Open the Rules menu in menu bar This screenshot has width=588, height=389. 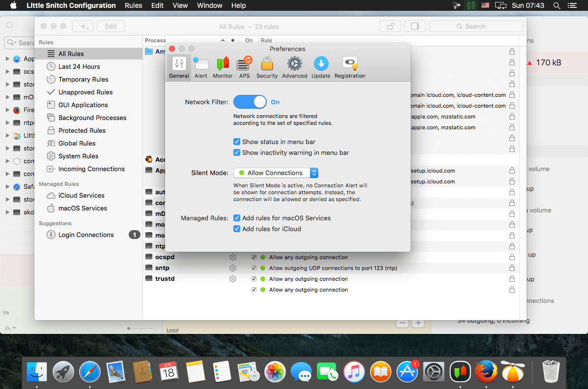click(133, 5)
